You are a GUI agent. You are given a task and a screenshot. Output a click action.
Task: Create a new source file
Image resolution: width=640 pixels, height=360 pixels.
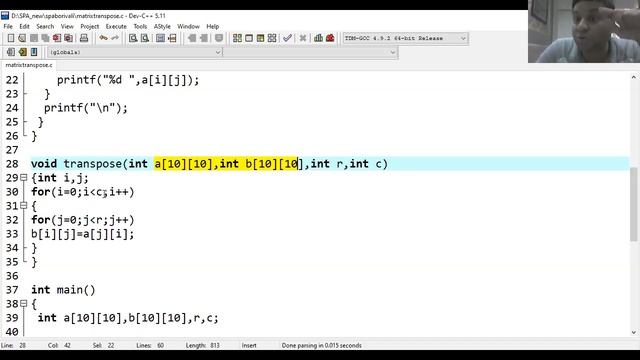(x=11, y=38)
